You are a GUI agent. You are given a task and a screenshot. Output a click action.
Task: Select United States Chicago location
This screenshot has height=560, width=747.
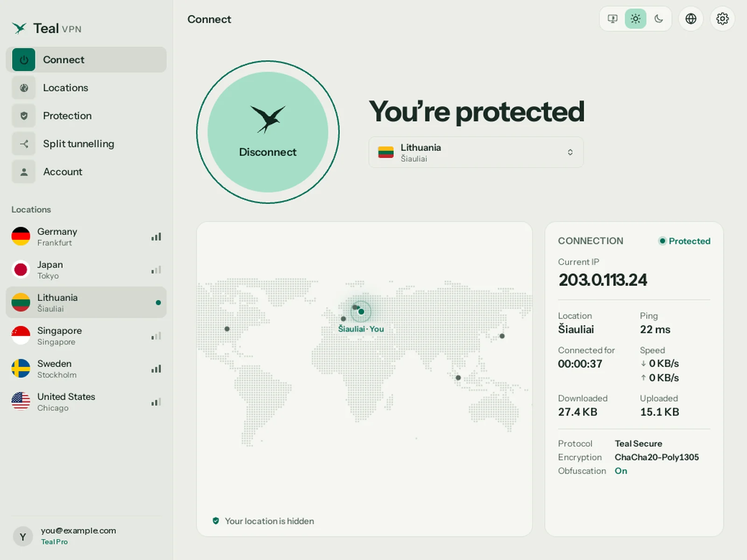[x=86, y=402]
